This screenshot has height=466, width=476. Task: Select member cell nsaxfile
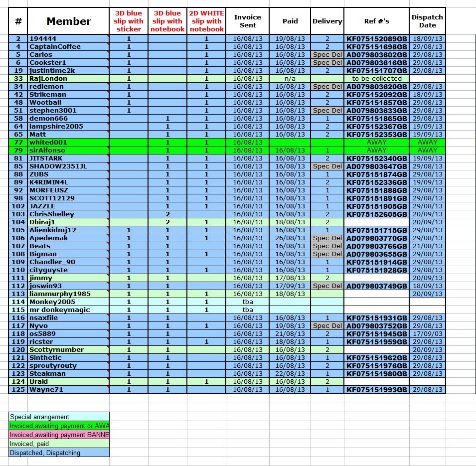[x=68, y=318]
